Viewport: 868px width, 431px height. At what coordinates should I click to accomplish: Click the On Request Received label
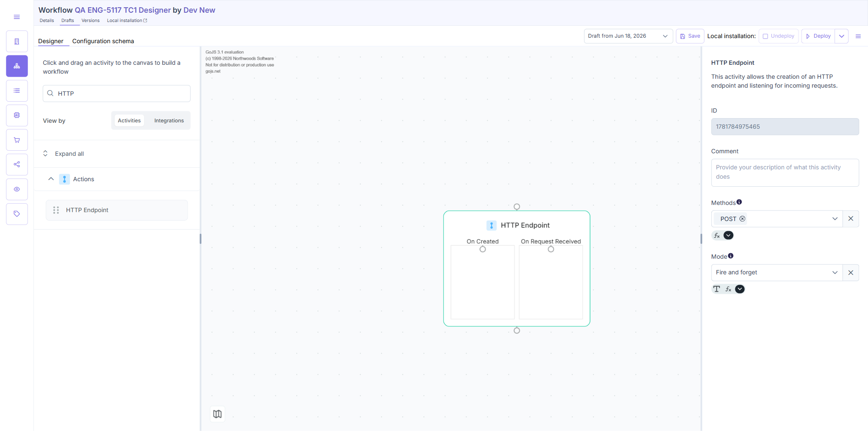click(551, 241)
